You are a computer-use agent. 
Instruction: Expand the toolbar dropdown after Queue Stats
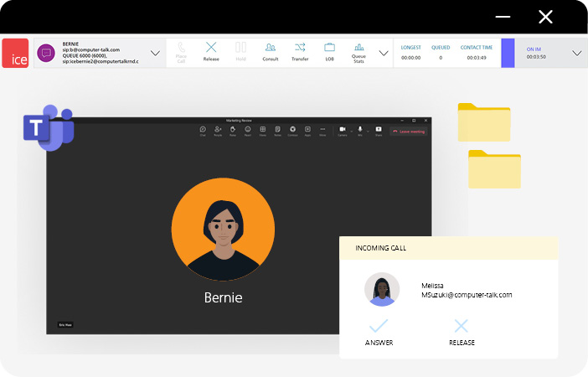click(384, 53)
